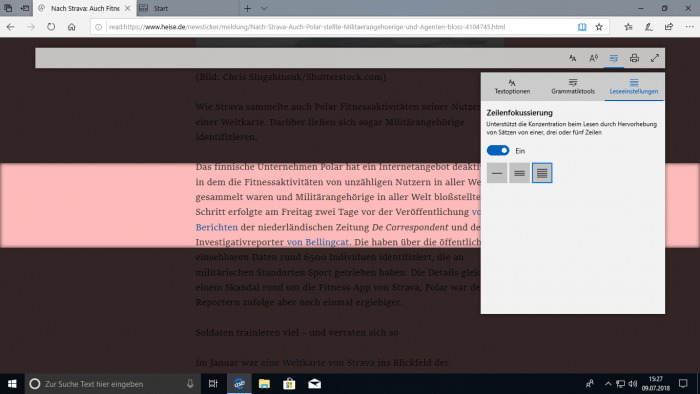Toggle reading view icon in address bar
The height and width of the screenshot is (394, 700).
click(582, 27)
